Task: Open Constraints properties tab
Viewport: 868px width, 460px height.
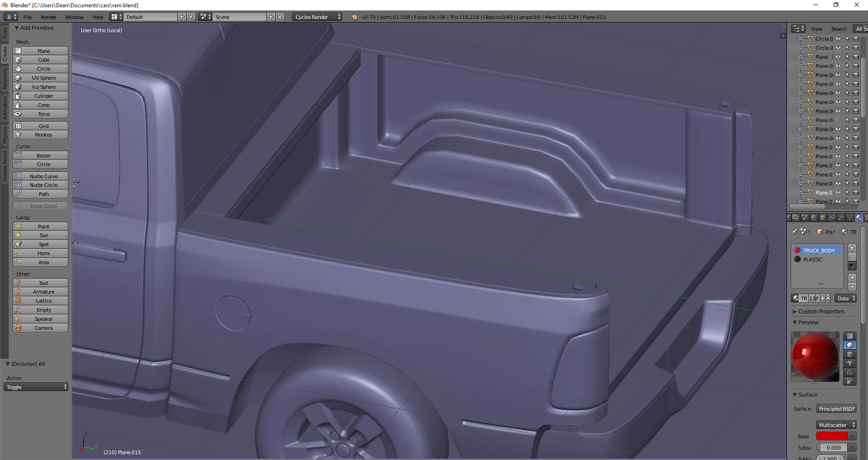Action: (x=832, y=218)
